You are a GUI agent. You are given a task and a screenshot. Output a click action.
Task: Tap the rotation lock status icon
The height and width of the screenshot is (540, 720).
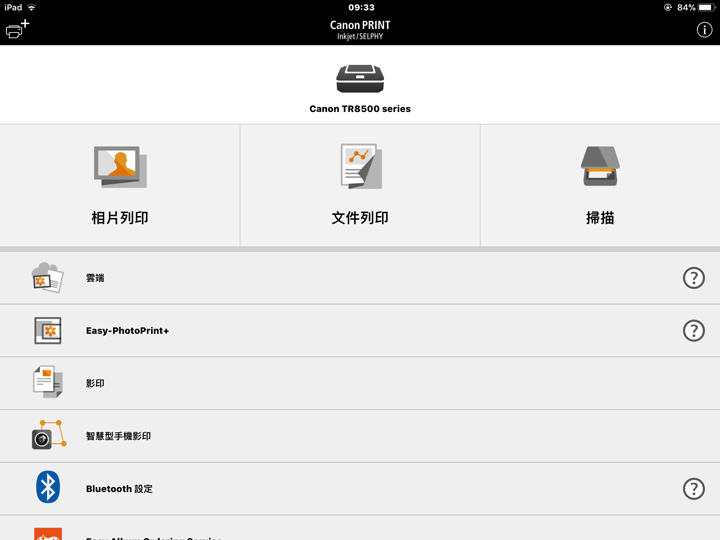click(x=668, y=7)
